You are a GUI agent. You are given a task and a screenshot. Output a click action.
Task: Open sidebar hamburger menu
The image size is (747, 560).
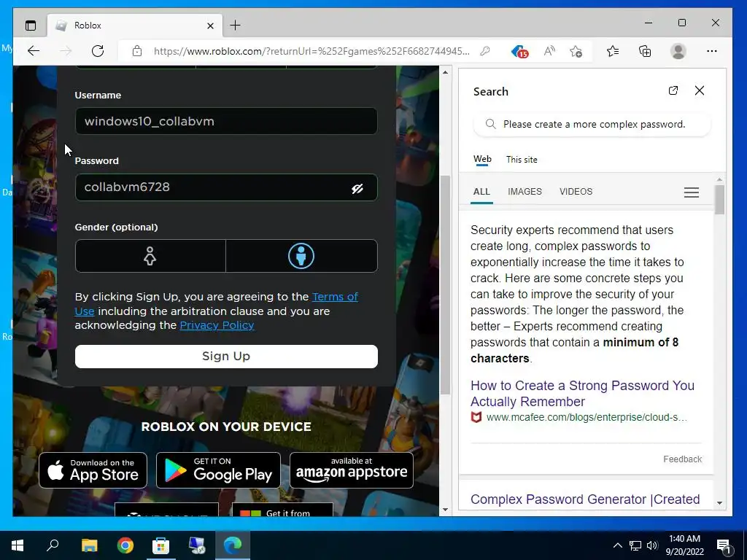coord(692,192)
